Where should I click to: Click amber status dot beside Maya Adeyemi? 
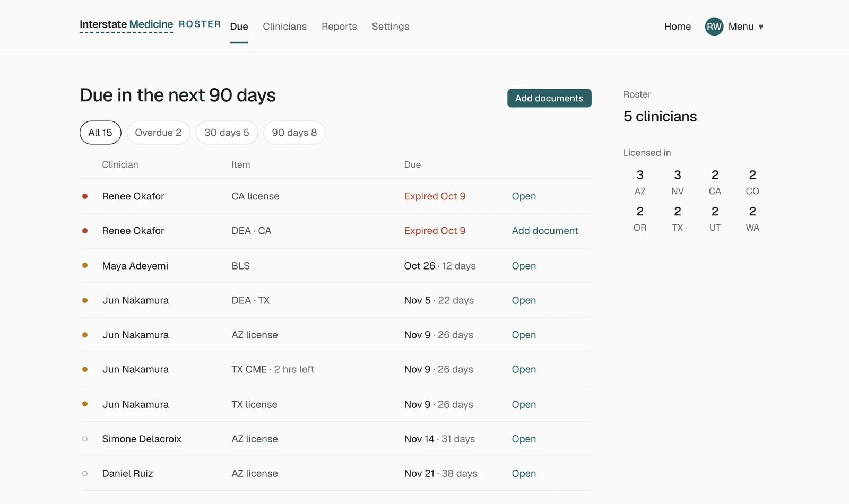[85, 265]
